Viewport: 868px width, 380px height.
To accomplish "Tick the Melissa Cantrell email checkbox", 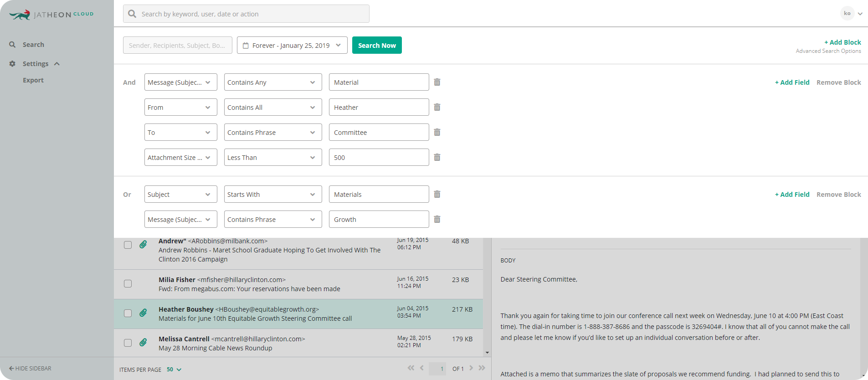I will click(128, 343).
